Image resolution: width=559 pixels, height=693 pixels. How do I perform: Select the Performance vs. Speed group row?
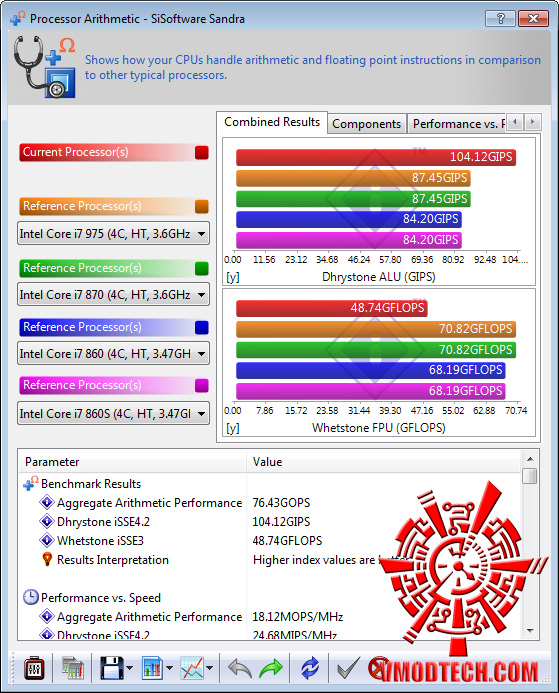point(270,598)
